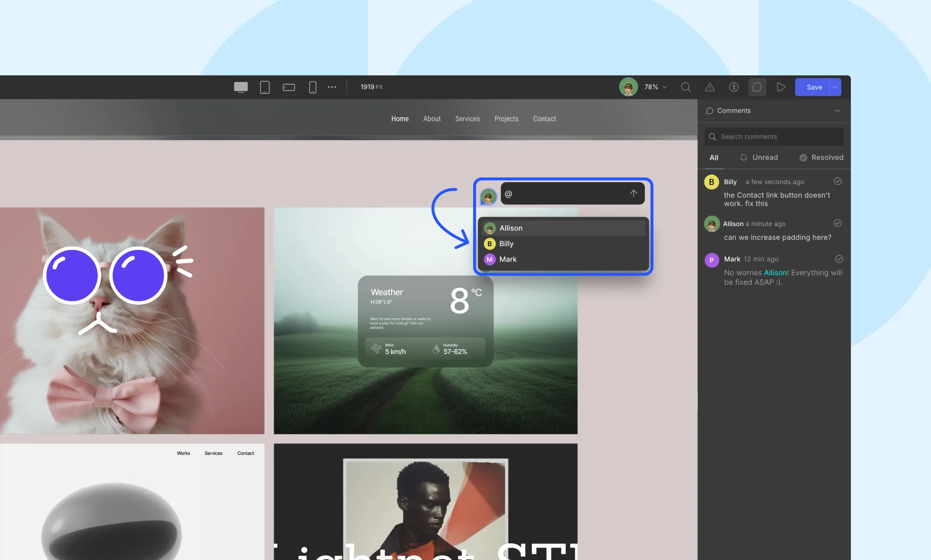
Task: Click Billy's yellow avatar in comments list
Action: 712,182
